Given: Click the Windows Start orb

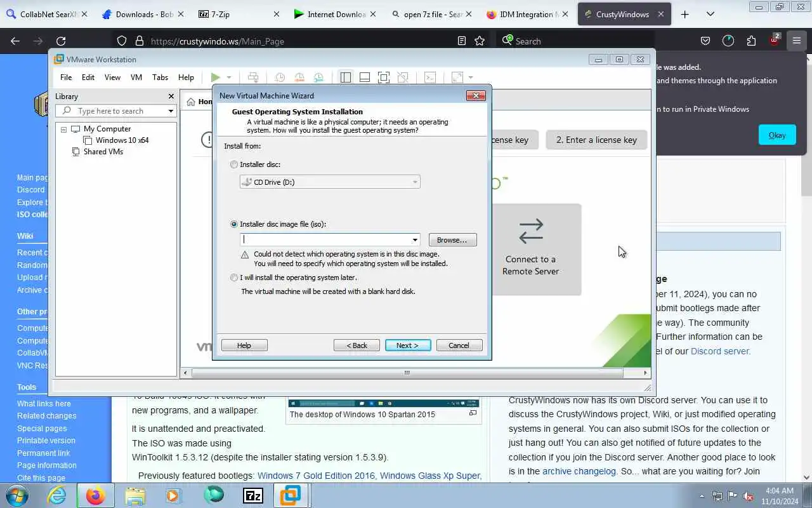Looking at the screenshot, I should coord(16,495).
